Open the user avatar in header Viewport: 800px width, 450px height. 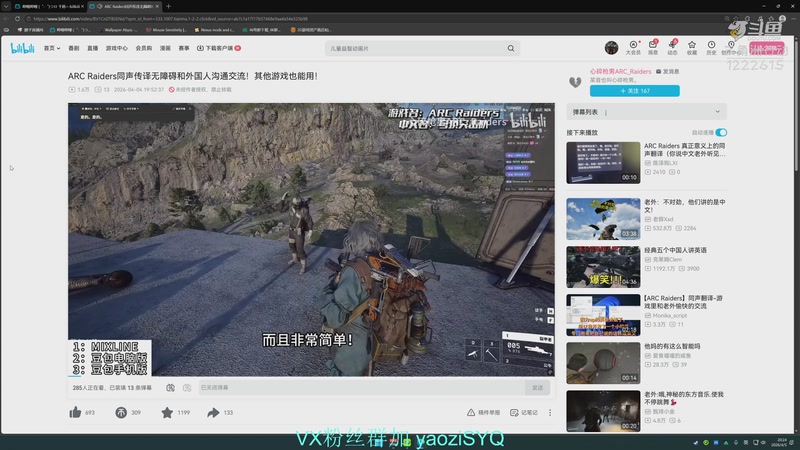(x=611, y=48)
